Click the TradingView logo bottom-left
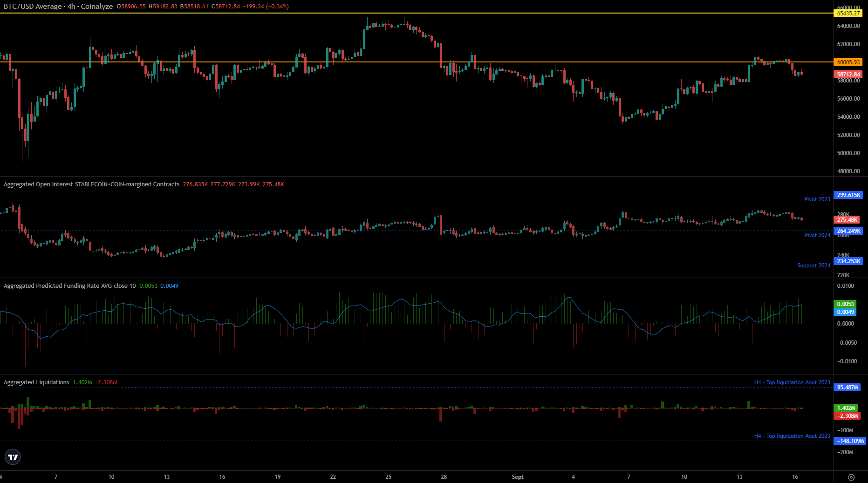Screen dimensions: 868x483 13,457
